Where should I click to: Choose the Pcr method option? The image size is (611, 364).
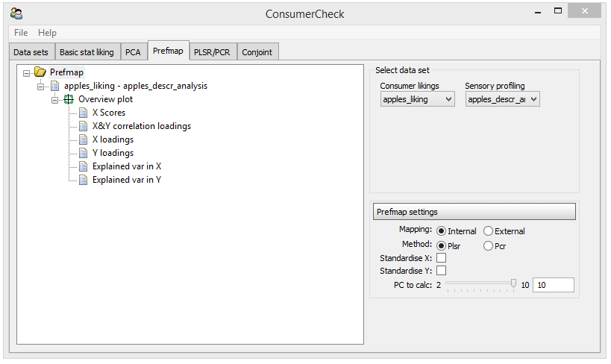click(x=488, y=246)
